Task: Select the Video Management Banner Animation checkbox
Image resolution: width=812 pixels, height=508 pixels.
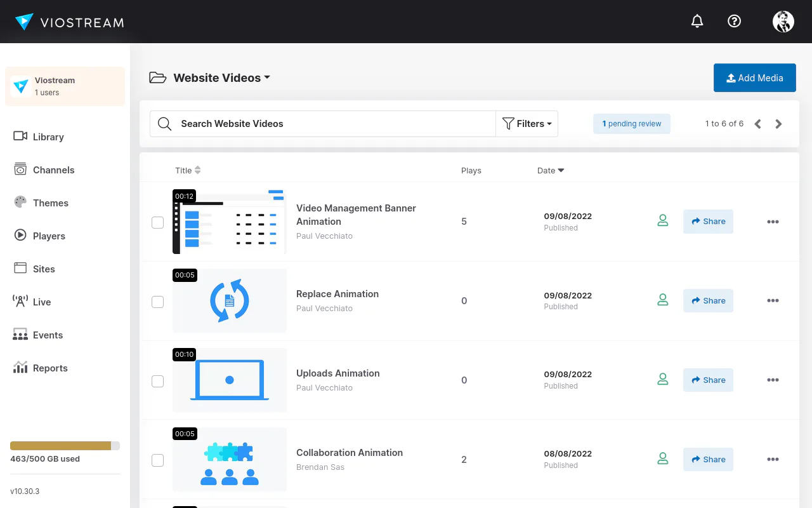Action: [157, 222]
